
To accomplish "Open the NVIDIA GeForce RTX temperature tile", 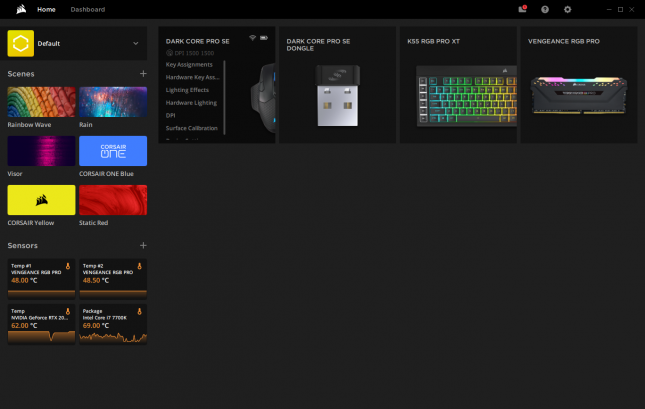I will tap(41, 324).
